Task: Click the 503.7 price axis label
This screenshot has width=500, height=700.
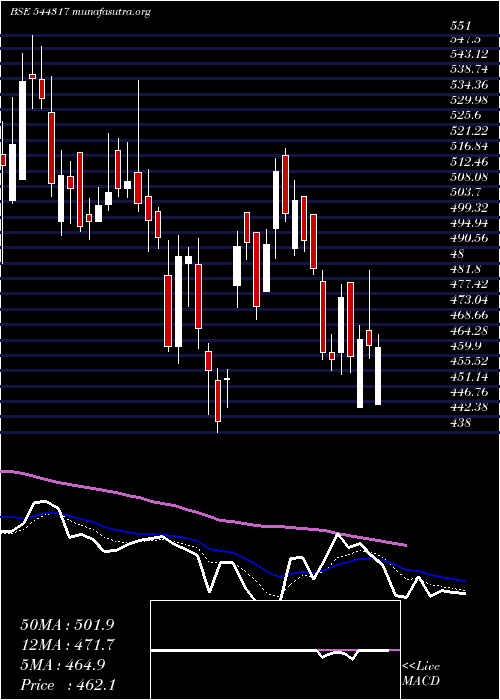Action: [468, 192]
